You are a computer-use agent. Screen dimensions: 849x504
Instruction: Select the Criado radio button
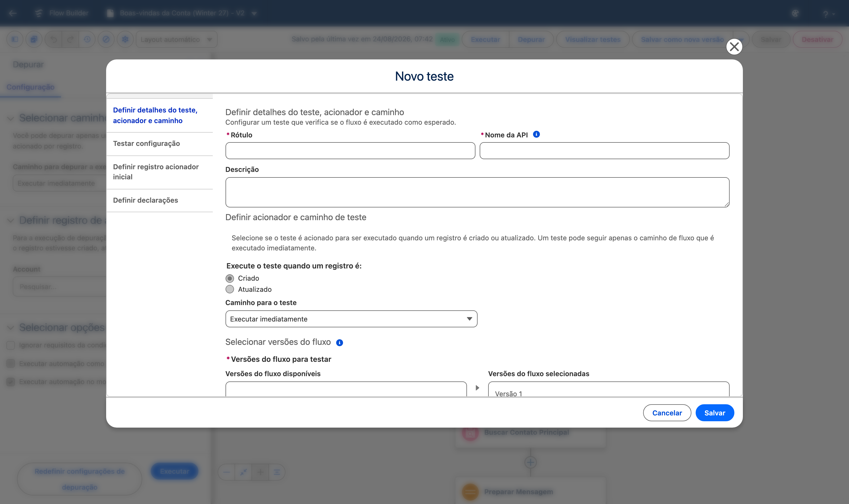[230, 279]
